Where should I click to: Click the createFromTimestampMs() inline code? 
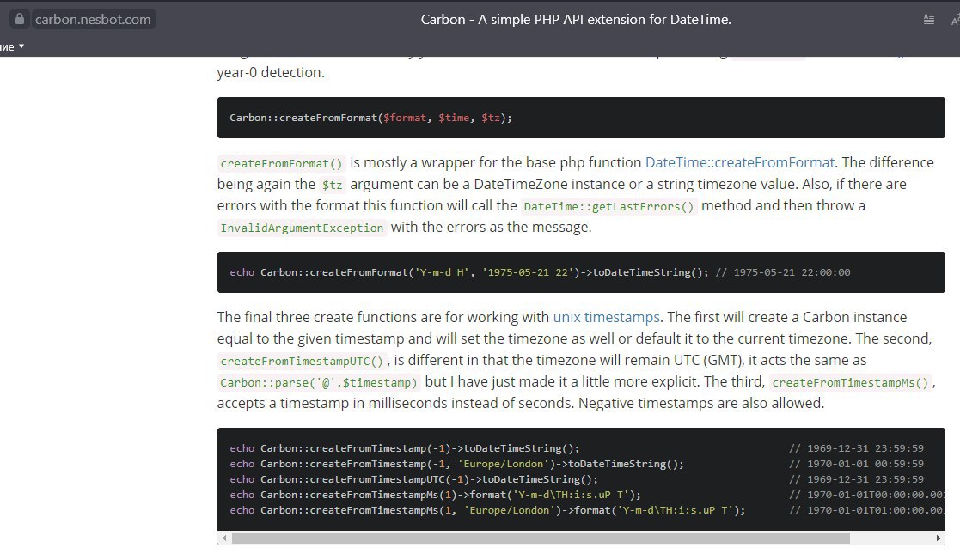coord(851,383)
